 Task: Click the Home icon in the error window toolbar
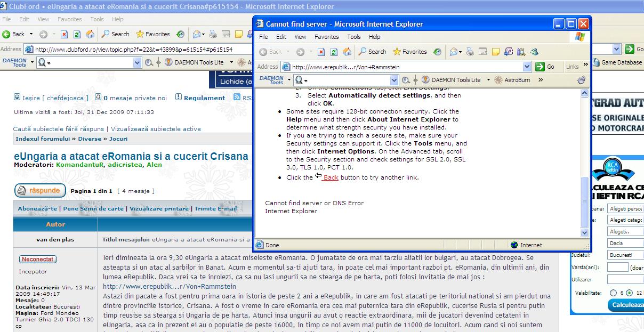coord(347,52)
